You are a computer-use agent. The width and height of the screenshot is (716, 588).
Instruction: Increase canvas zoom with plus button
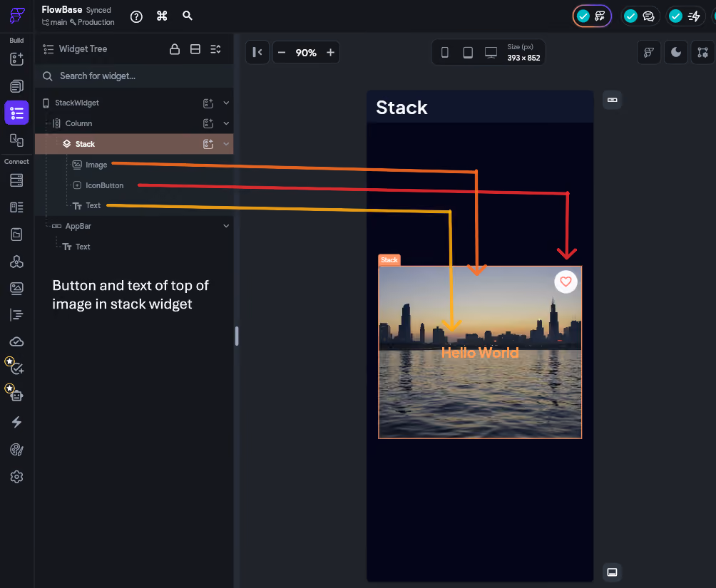tap(330, 53)
